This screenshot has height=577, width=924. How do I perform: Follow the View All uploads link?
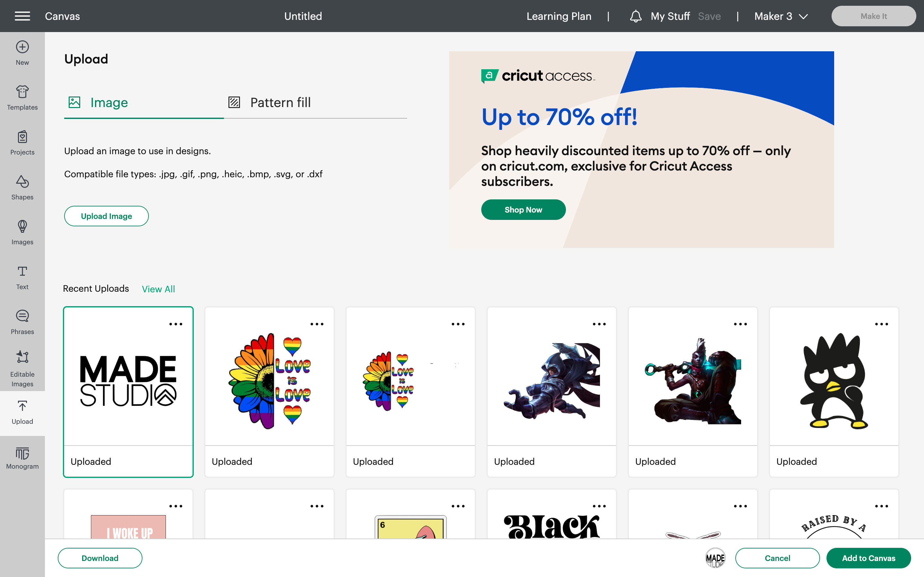click(x=158, y=289)
